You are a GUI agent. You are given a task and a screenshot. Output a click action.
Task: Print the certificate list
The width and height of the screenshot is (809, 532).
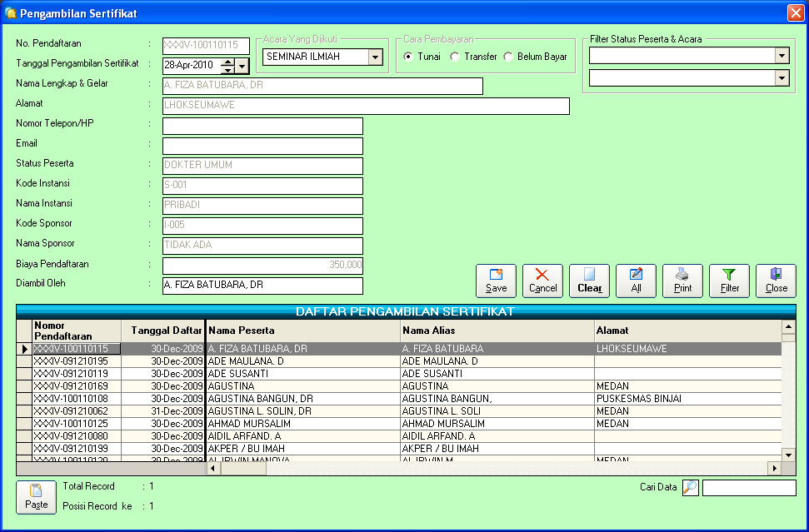coord(682,281)
